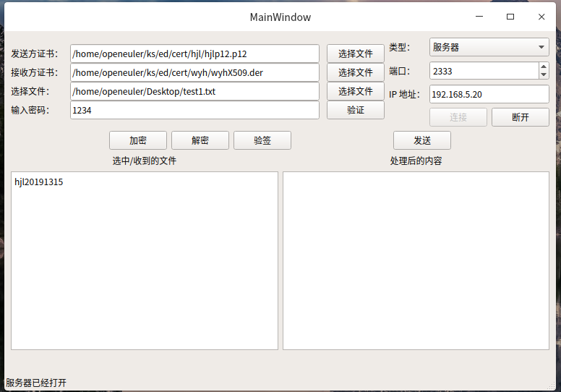Click the 加密 encrypt button
The image size is (561, 392).
pyautogui.click(x=138, y=140)
